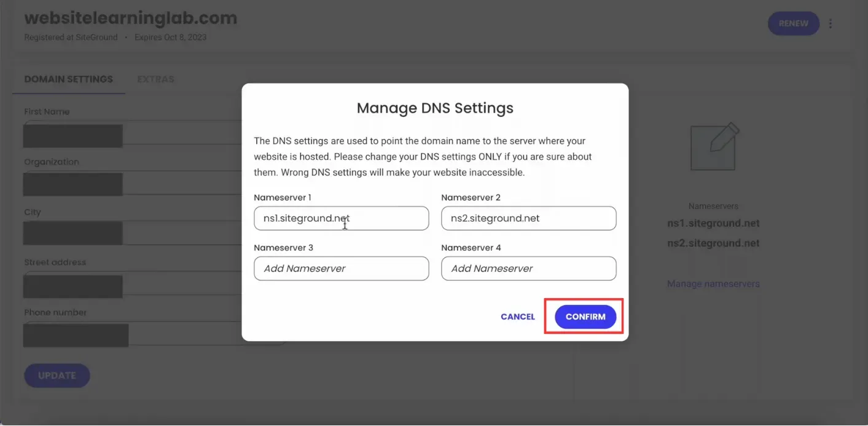Click the CONFIRM button in the dialog

585,317
